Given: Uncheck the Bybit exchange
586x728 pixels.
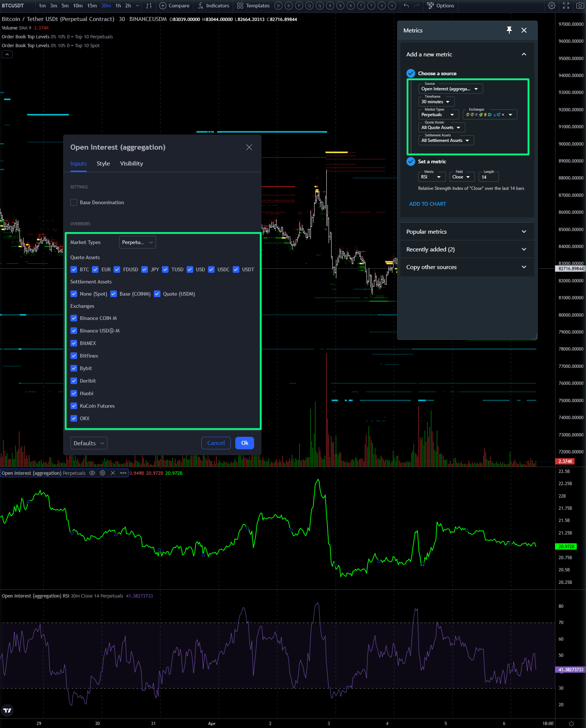Looking at the screenshot, I should tap(74, 368).
